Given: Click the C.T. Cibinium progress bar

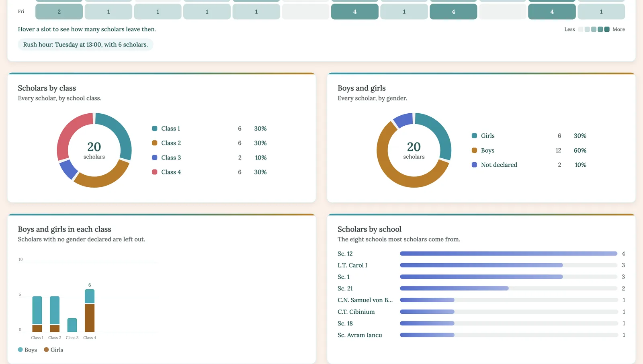Looking at the screenshot, I should pyautogui.click(x=508, y=312).
